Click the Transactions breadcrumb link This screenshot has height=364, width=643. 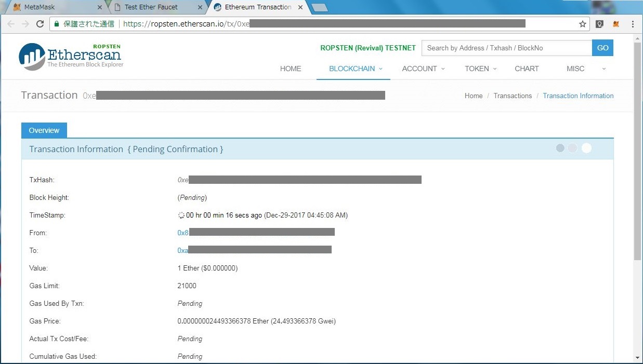tap(513, 96)
